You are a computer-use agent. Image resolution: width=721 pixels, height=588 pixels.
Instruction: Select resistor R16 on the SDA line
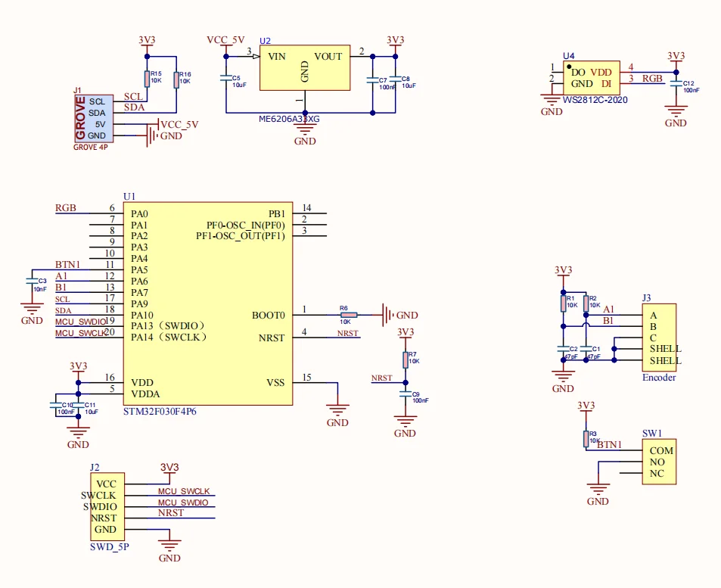click(176, 79)
